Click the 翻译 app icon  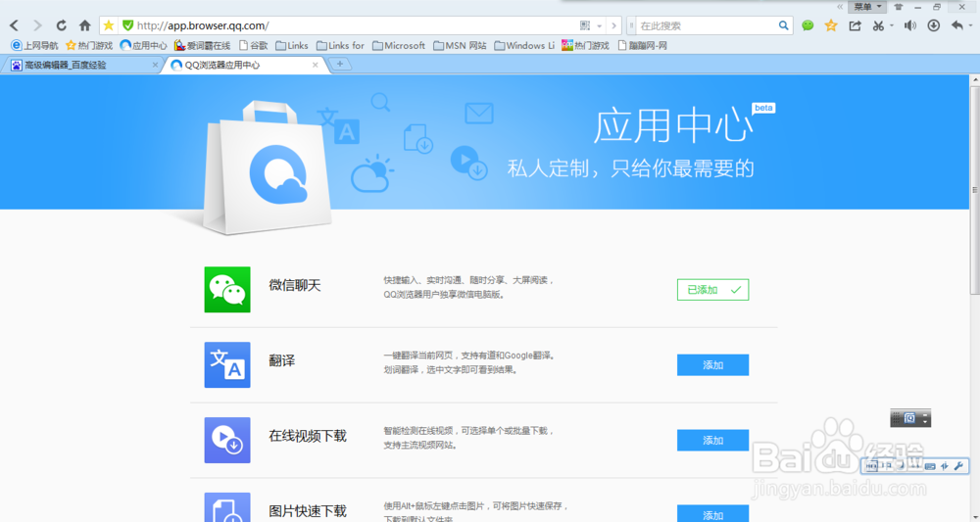(x=227, y=364)
